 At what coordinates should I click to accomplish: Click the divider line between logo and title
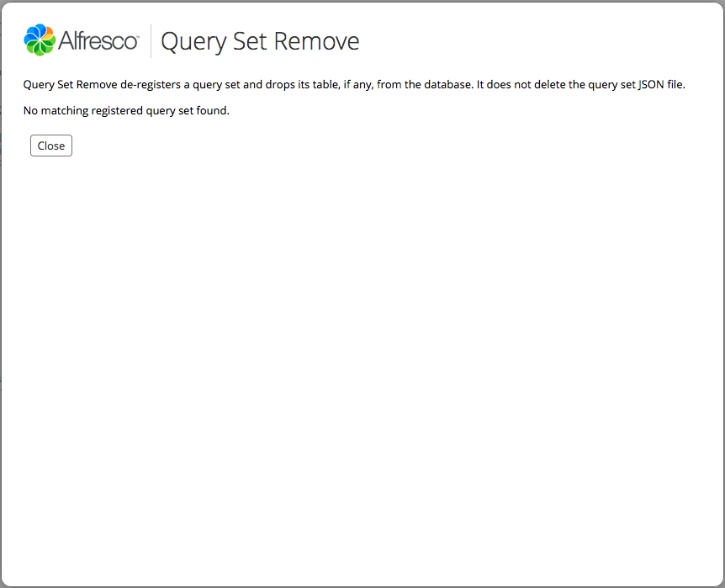(149, 40)
